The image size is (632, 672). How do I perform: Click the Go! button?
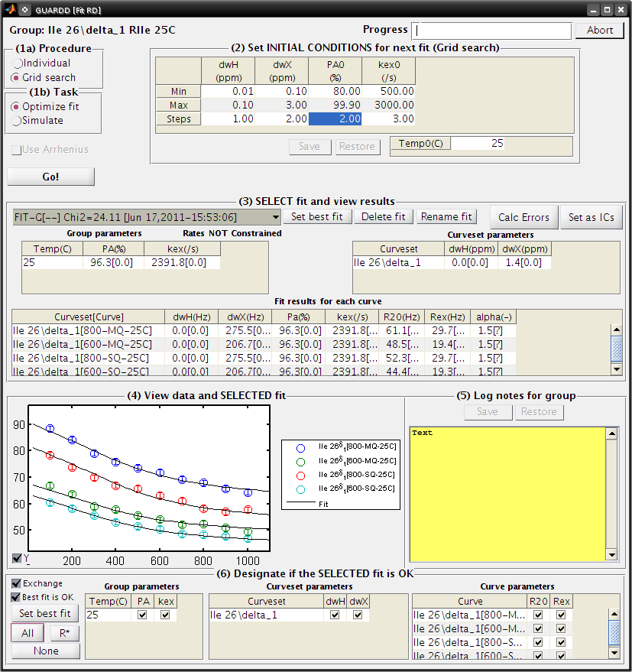pos(50,177)
